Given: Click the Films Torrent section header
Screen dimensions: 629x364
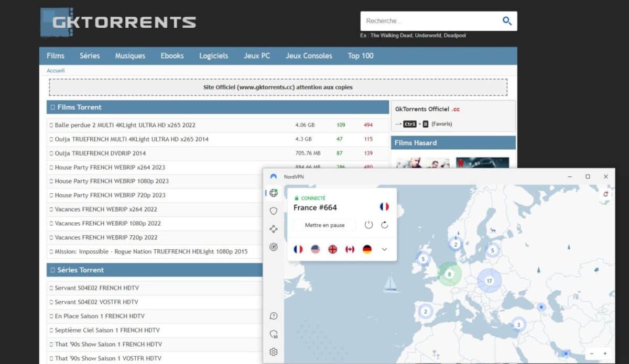Looking at the screenshot, I should (x=218, y=107).
